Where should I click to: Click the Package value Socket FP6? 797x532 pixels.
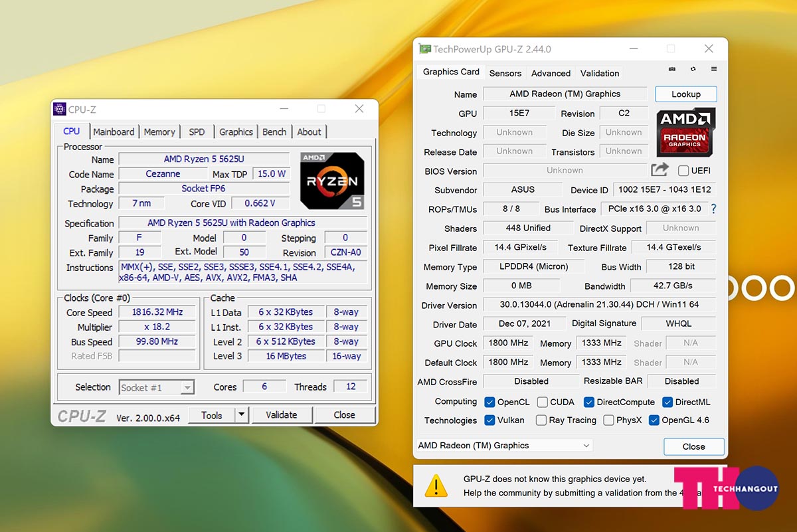(204, 189)
